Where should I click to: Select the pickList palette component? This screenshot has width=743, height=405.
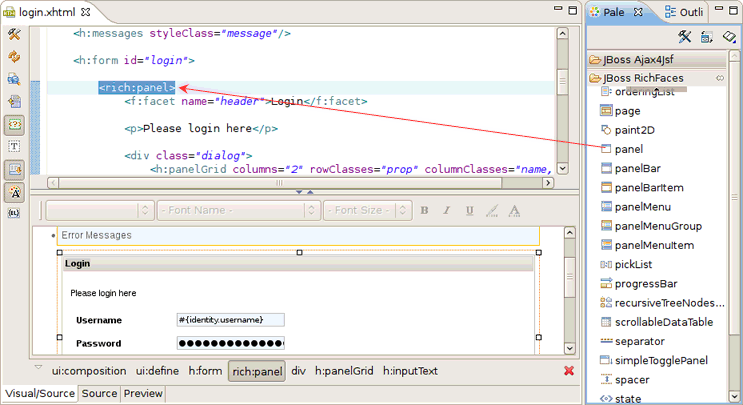[x=626, y=264]
